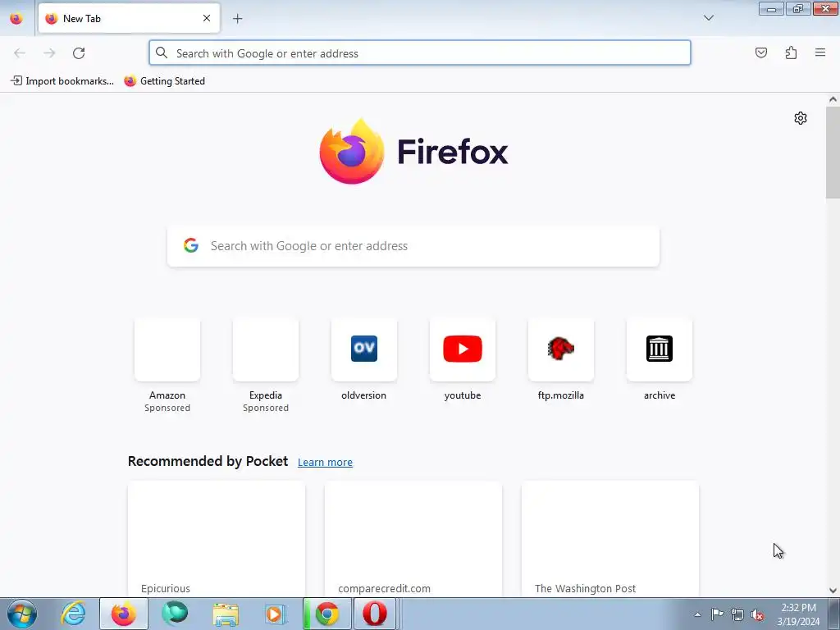840x630 pixels.
Task: Click the network tray icon
Action: click(x=737, y=614)
